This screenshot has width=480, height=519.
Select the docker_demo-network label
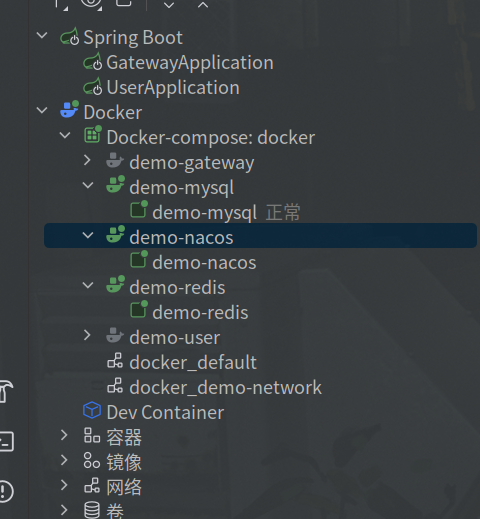[x=225, y=388]
